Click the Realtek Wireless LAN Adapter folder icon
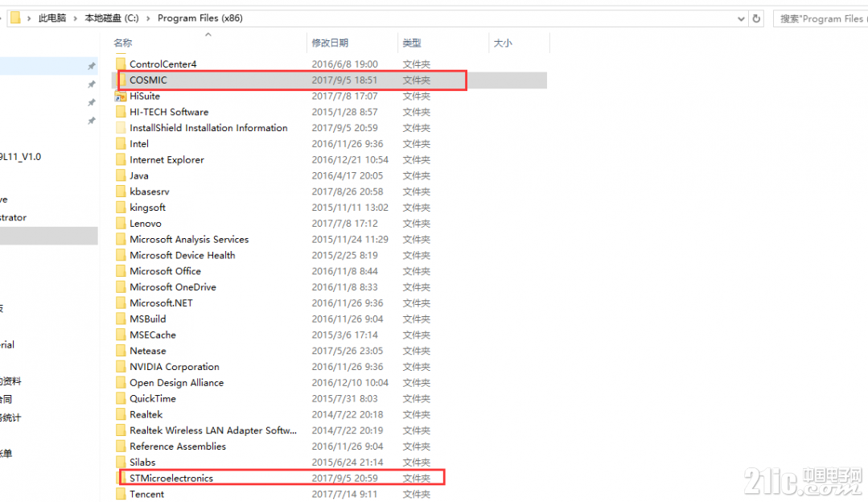The width and height of the screenshot is (868, 502). click(121, 430)
